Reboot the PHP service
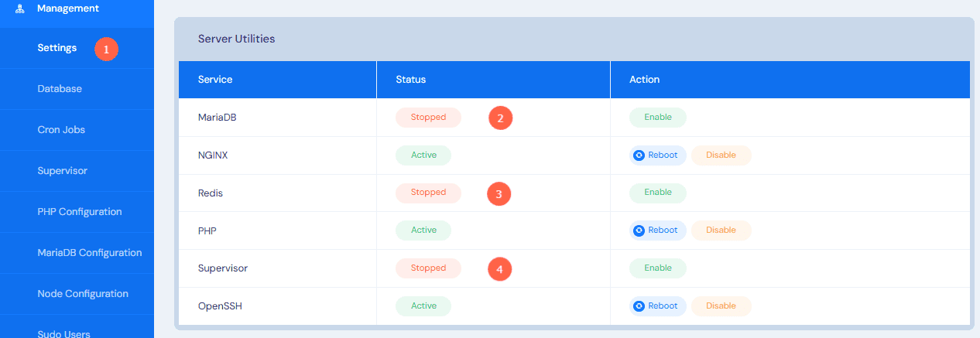The image size is (980, 338). point(658,230)
